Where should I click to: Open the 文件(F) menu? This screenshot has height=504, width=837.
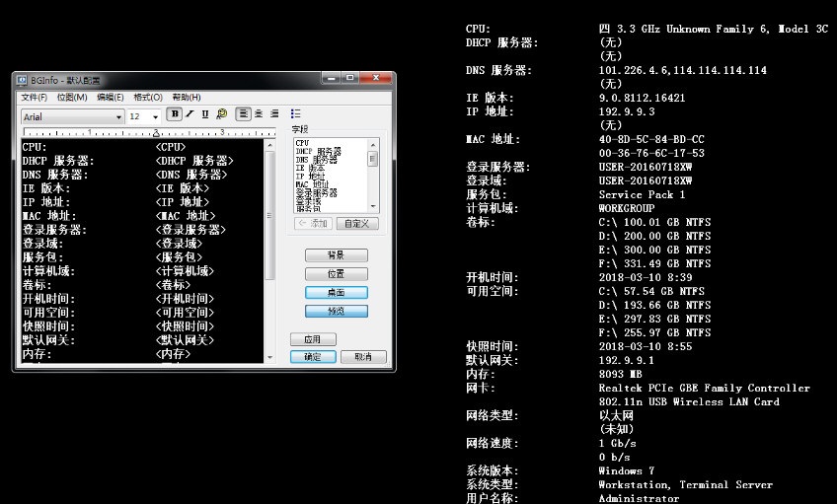click(35, 97)
